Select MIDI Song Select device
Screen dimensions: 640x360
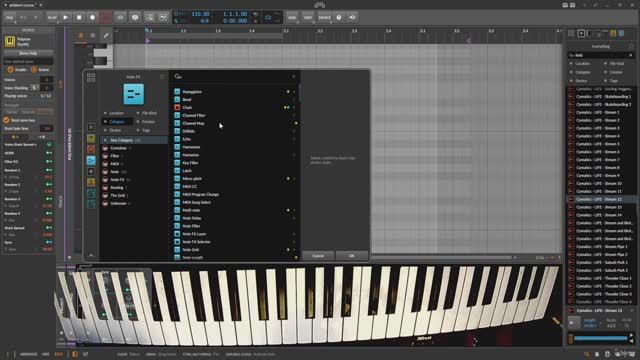click(x=235, y=202)
